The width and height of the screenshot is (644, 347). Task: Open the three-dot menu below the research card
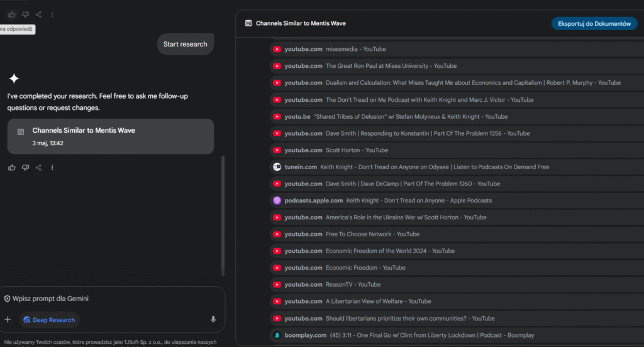point(52,168)
